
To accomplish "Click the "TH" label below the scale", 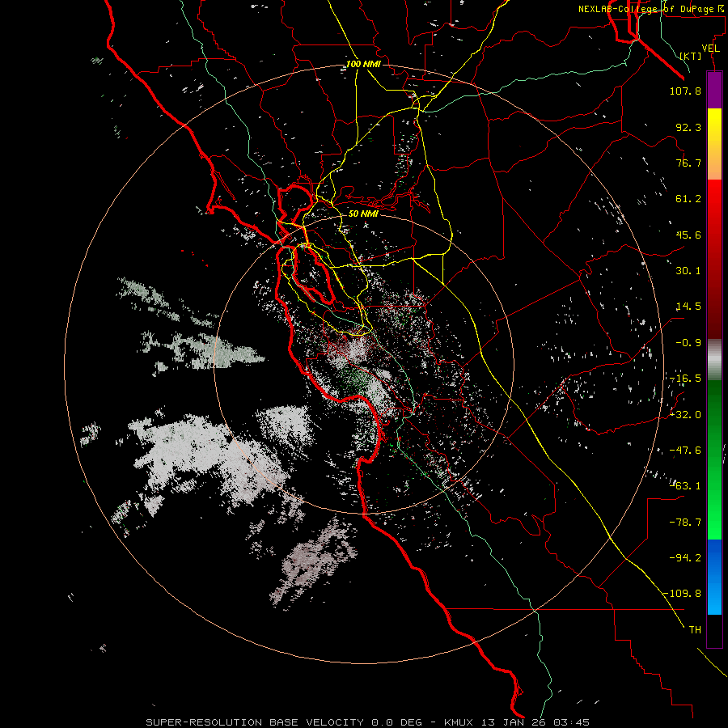I will [x=695, y=629].
